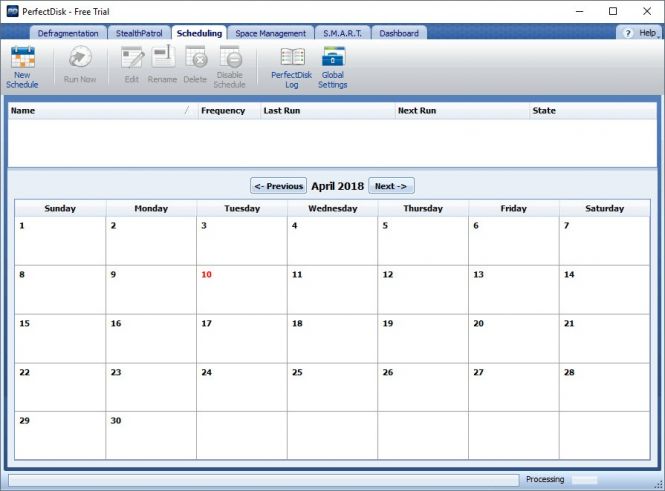Select the Edit schedule icon
Image resolution: width=665 pixels, height=491 pixels.
pos(132,64)
